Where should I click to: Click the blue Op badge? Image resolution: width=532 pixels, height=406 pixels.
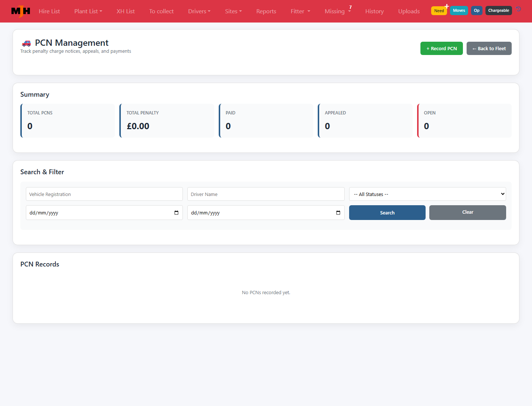(477, 10)
